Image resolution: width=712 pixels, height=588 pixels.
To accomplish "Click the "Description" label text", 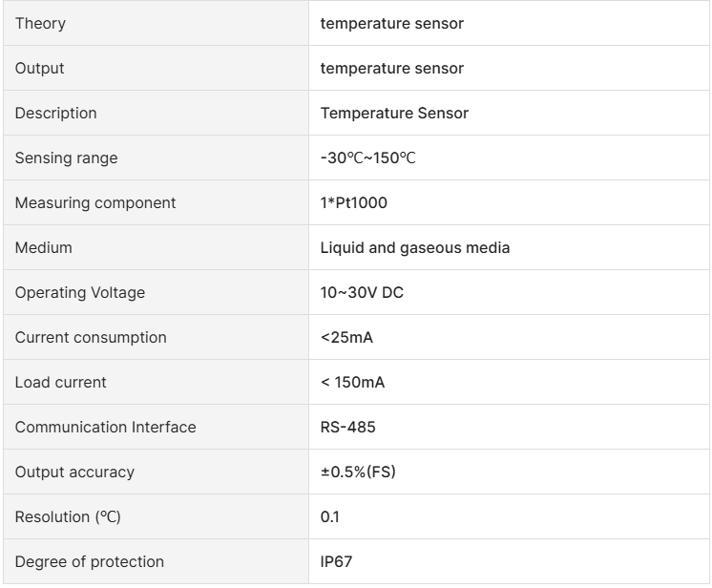I will point(55,113).
